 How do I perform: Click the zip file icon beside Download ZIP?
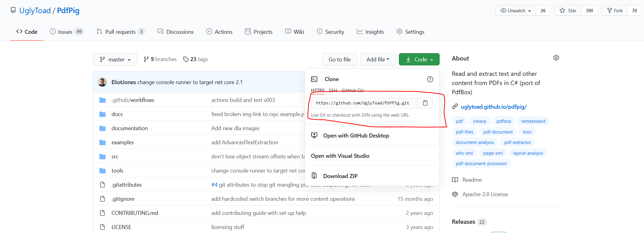pyautogui.click(x=314, y=176)
